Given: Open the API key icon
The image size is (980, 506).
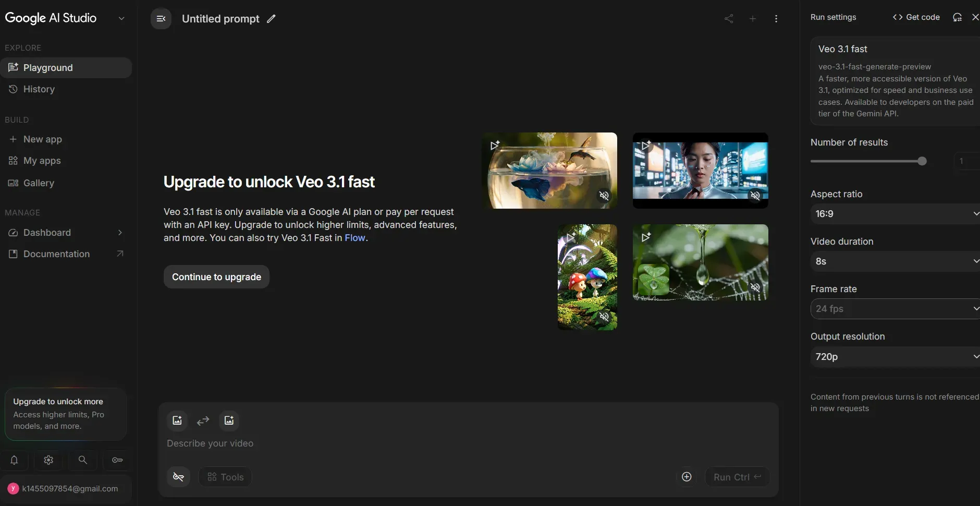Looking at the screenshot, I should click(x=117, y=460).
